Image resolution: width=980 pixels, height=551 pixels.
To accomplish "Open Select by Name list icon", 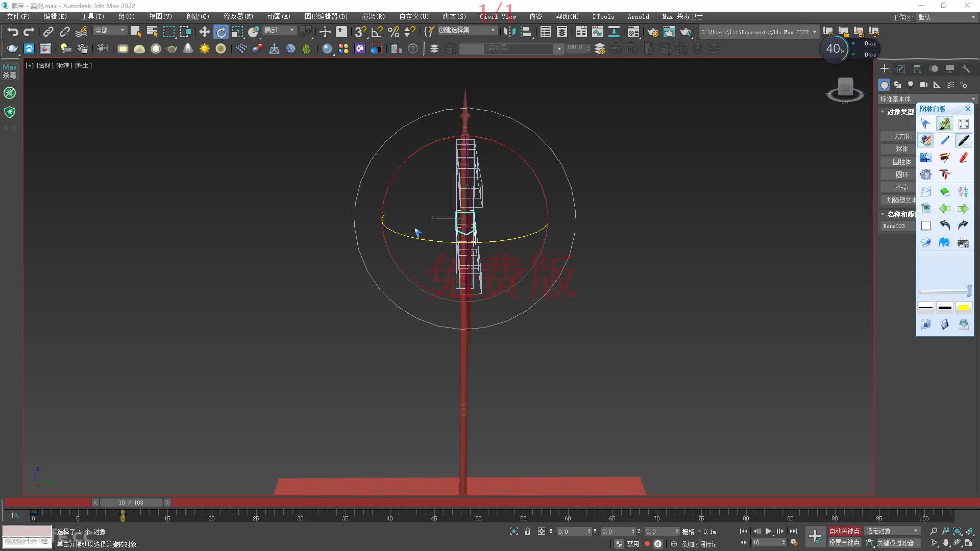I will 152,32.
